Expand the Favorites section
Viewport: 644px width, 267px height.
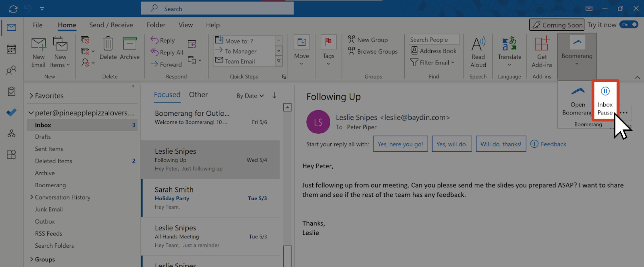(31, 96)
